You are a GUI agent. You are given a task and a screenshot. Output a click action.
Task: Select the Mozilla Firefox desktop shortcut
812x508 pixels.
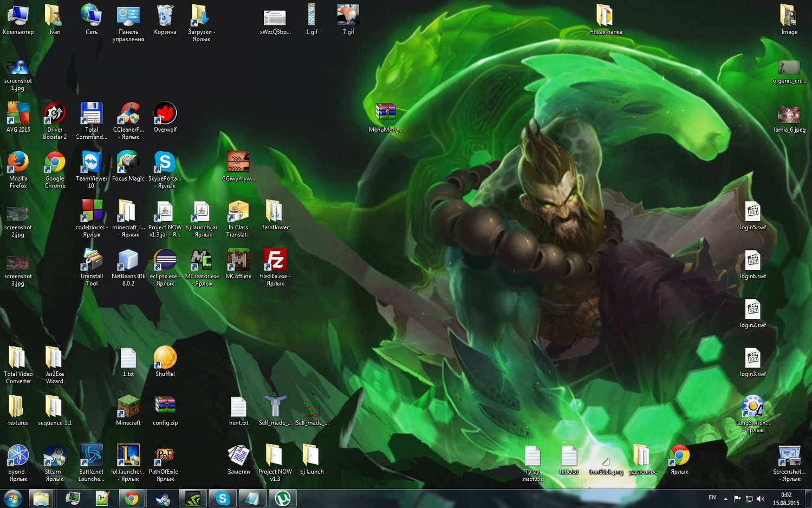tap(18, 163)
